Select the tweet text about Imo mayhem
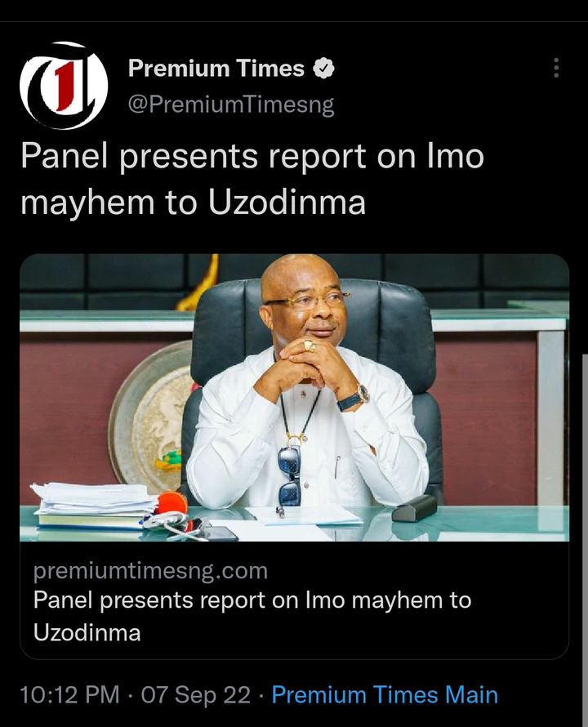 click(252, 179)
